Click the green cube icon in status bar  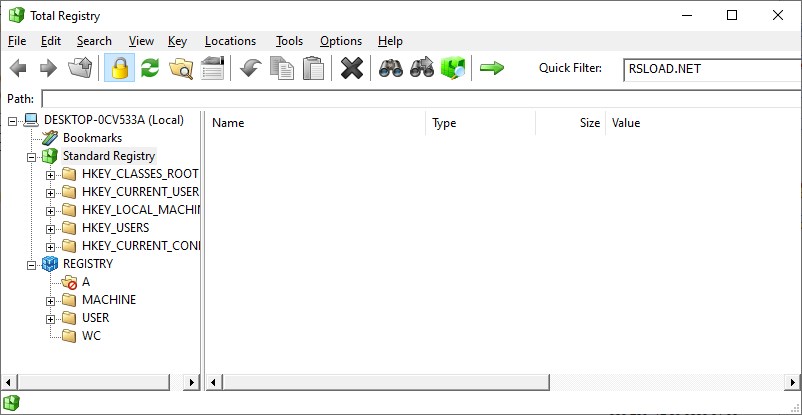[11, 403]
